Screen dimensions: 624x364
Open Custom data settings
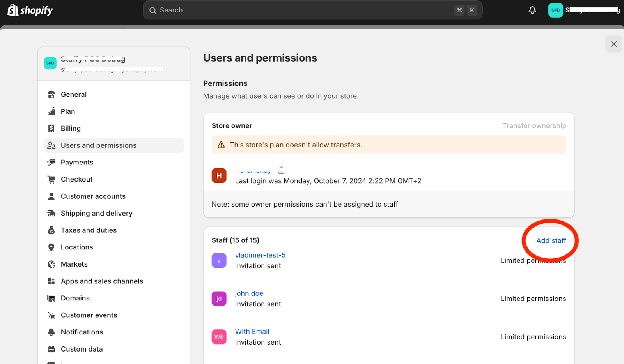pyautogui.click(x=114, y=349)
